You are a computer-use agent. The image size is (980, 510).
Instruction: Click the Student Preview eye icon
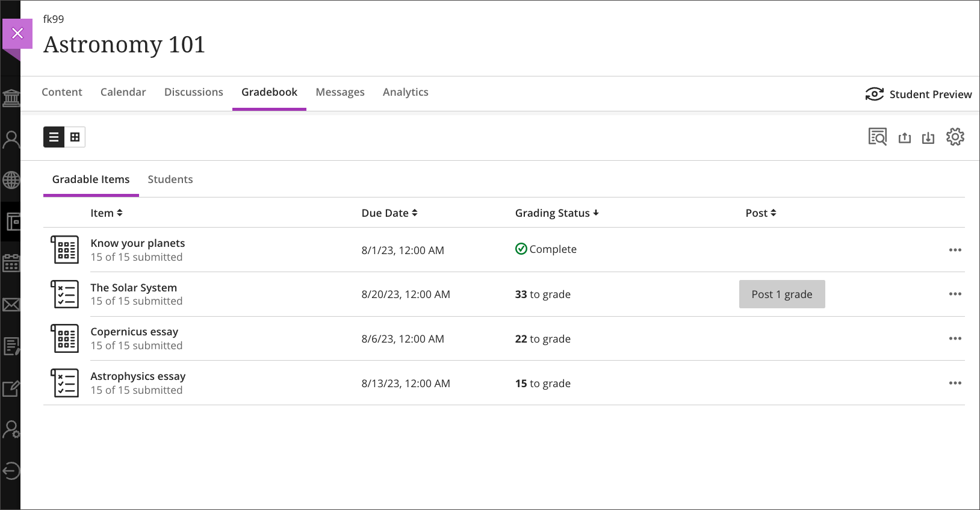tap(874, 94)
